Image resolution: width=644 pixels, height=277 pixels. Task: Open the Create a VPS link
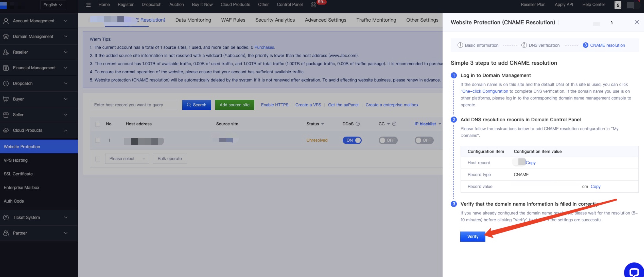pos(308,105)
